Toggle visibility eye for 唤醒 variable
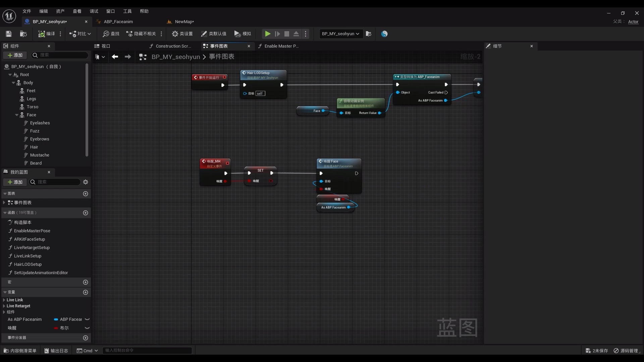 click(x=87, y=328)
